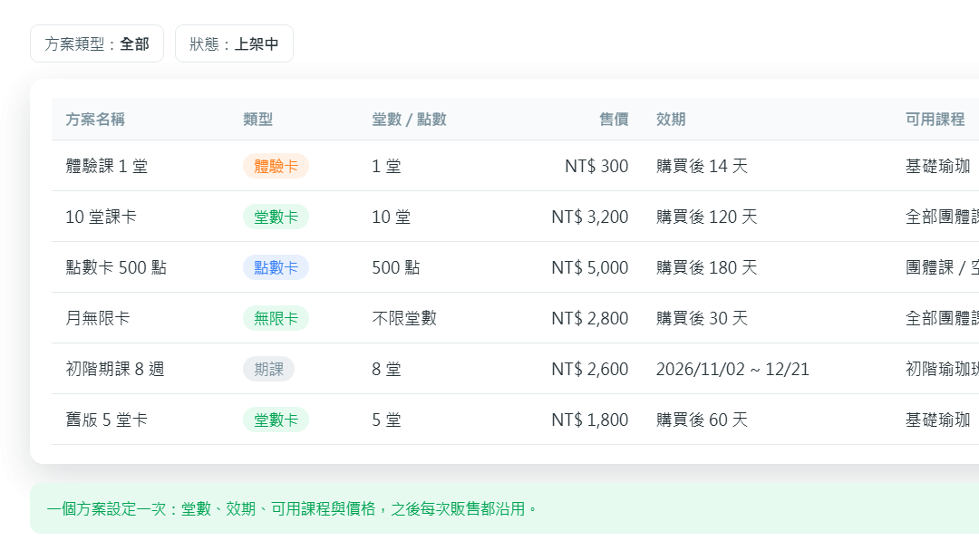Click the 購買後 14 天 validity cell

702,166
